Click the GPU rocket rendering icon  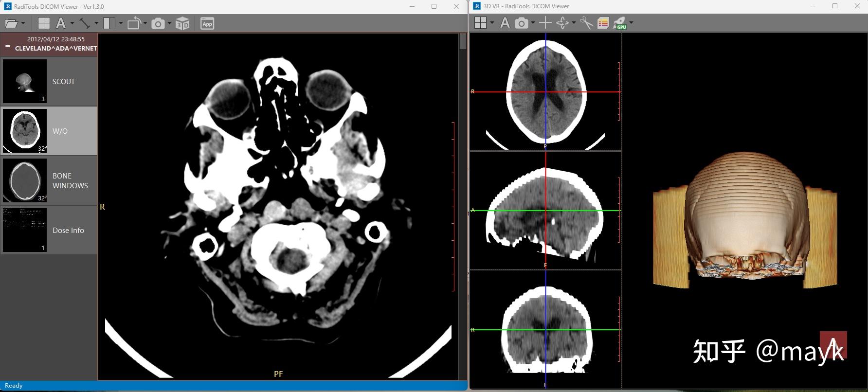point(619,22)
